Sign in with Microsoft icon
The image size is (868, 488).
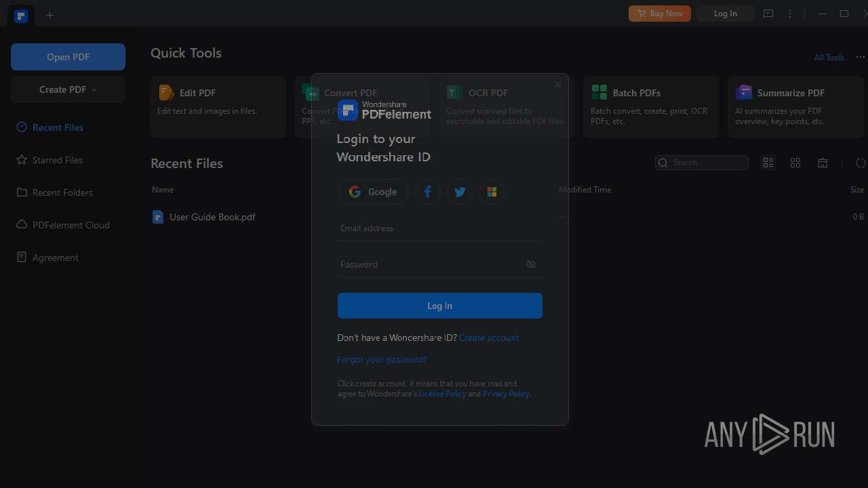click(x=492, y=192)
